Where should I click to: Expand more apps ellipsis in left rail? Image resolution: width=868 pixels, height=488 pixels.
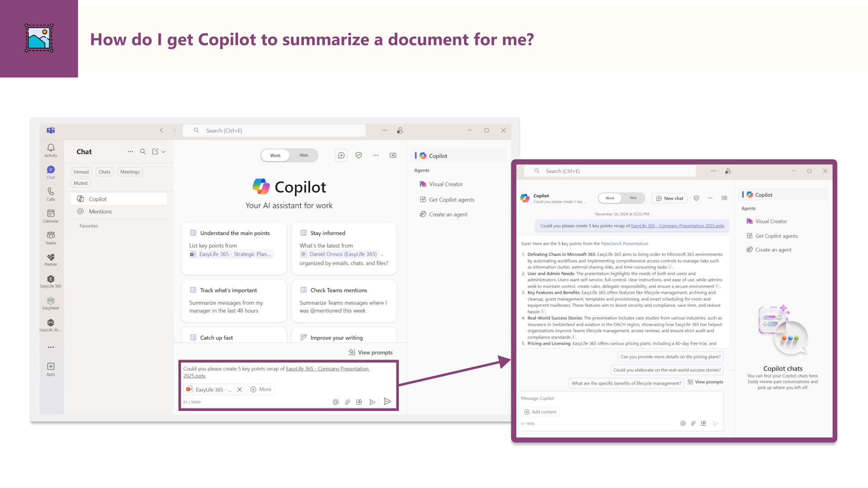pyautogui.click(x=51, y=347)
